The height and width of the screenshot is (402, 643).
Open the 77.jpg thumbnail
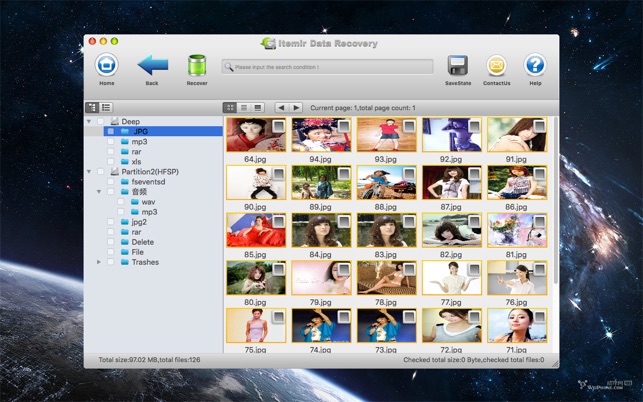[x=451, y=278]
